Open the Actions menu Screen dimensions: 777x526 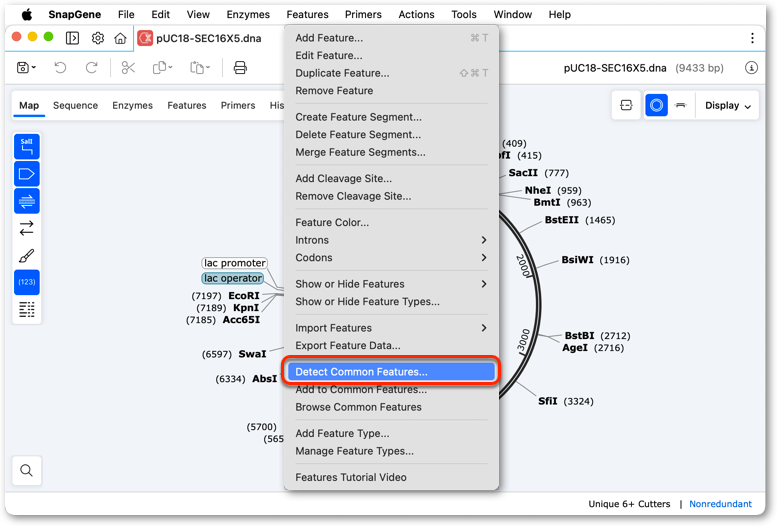pyautogui.click(x=416, y=14)
